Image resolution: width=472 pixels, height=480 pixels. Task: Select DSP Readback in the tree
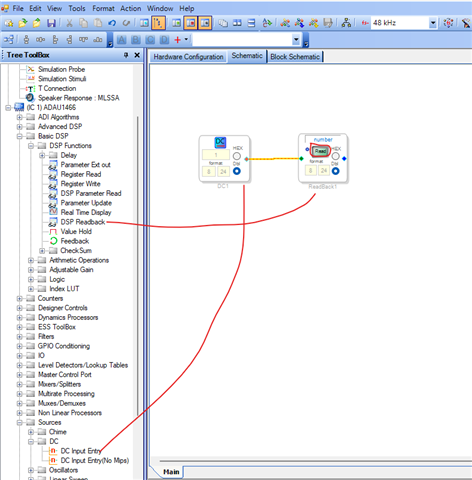pos(83,222)
